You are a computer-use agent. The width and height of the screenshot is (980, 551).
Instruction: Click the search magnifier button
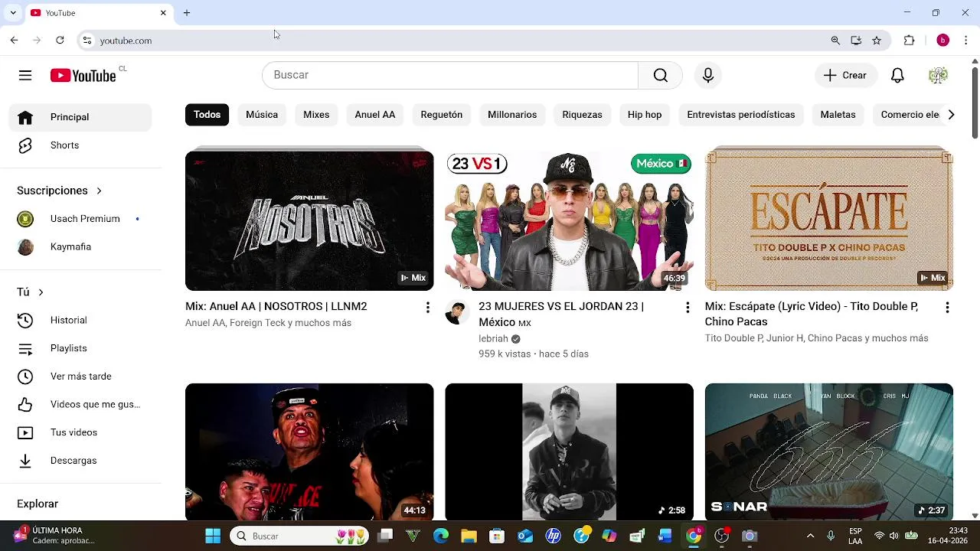point(660,75)
